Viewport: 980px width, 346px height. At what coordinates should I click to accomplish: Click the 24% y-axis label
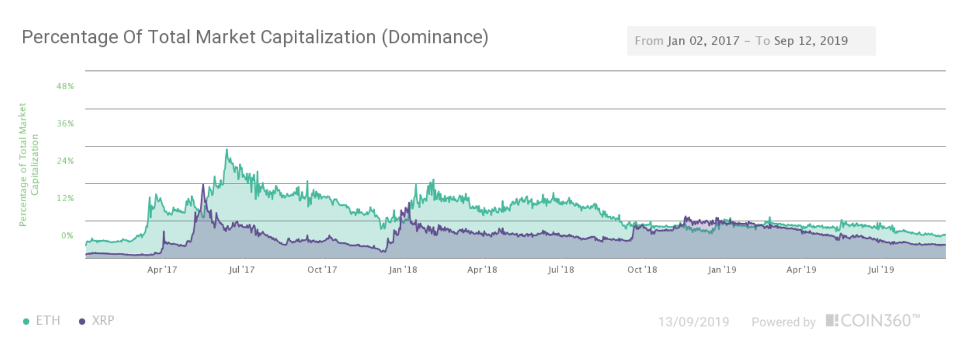[65, 161]
